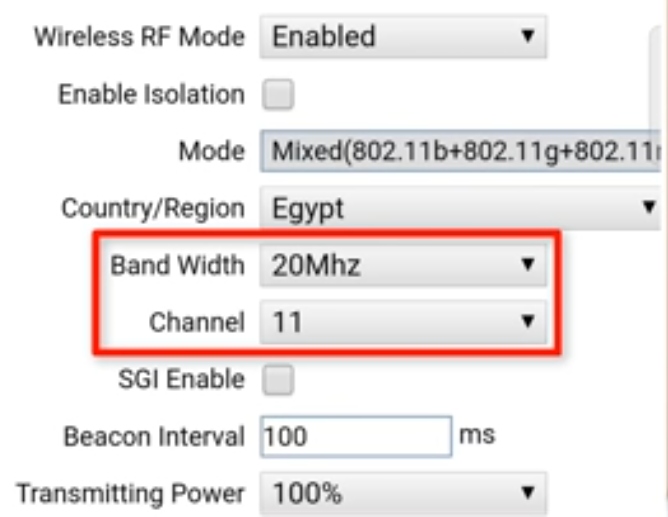668x517 pixels.
Task: Enable the SGI Enable checkbox
Action: 278,379
